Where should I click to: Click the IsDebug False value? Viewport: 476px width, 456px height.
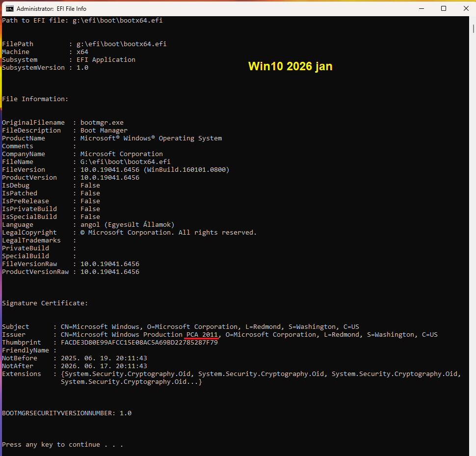[90, 186]
